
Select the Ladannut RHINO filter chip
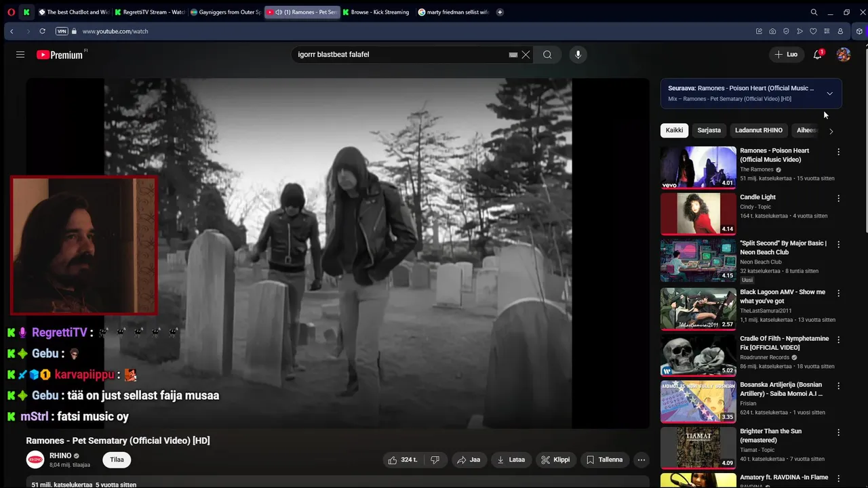coord(759,130)
